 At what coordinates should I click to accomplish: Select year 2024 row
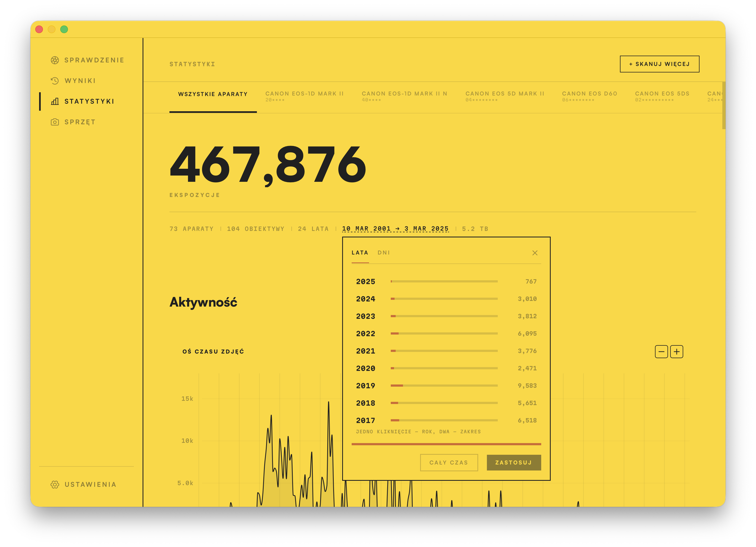[446, 299]
